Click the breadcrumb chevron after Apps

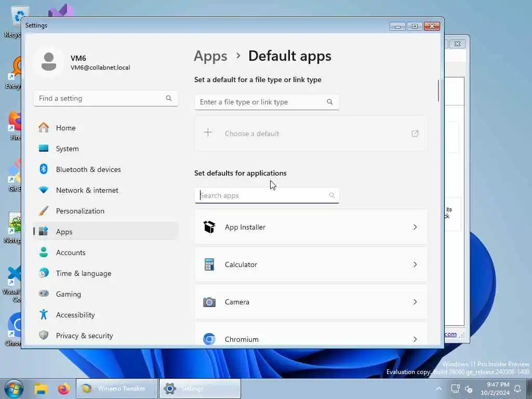coord(238,56)
